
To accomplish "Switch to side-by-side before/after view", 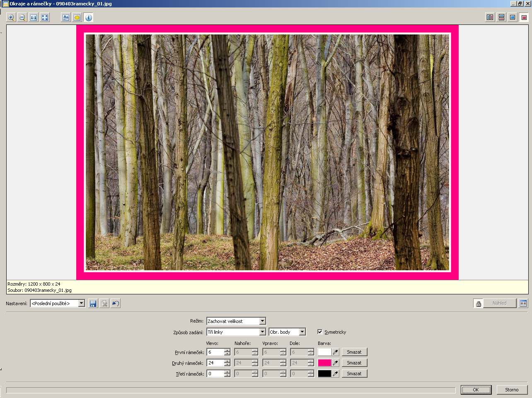I will click(x=490, y=17).
